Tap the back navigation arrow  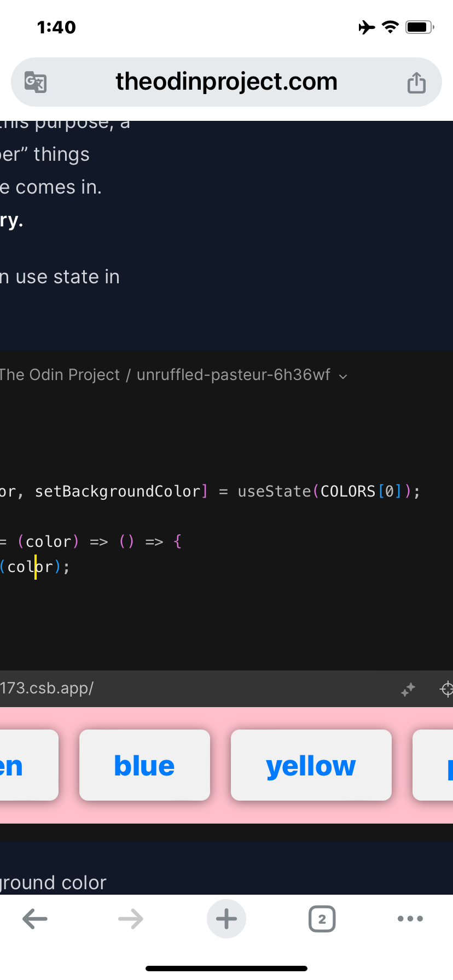click(x=34, y=919)
